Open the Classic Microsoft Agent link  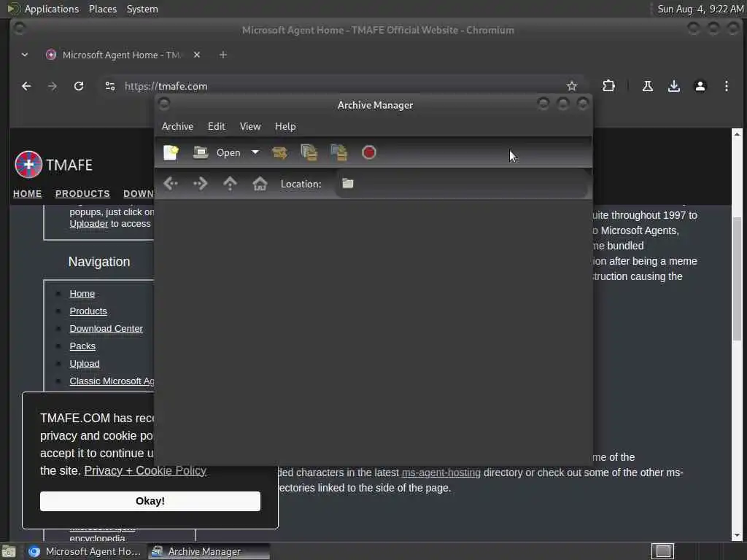tap(112, 381)
